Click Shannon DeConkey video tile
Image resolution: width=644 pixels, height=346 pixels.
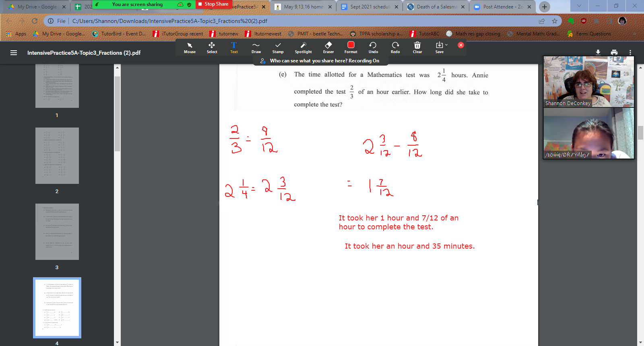[x=588, y=82]
